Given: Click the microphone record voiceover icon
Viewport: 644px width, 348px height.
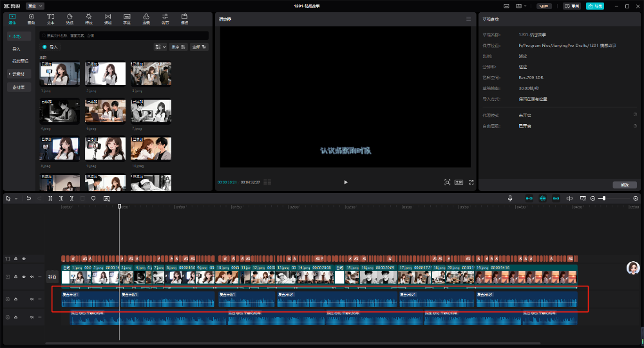Looking at the screenshot, I should 510,198.
